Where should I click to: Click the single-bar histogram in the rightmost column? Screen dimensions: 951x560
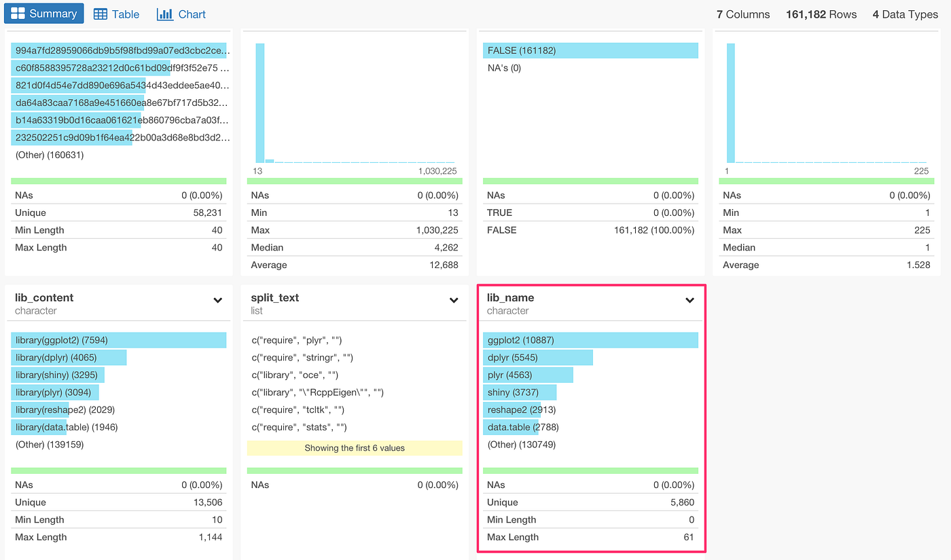(731, 102)
